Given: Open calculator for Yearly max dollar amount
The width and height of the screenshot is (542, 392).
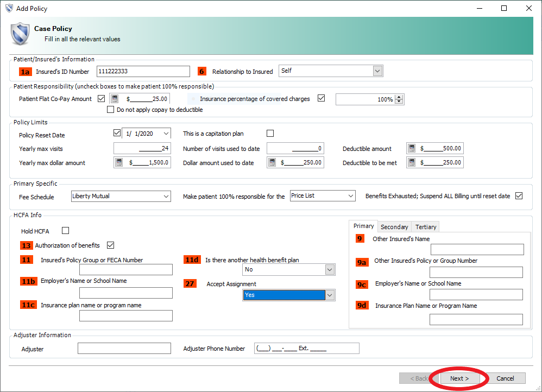Looking at the screenshot, I should click(x=119, y=162).
